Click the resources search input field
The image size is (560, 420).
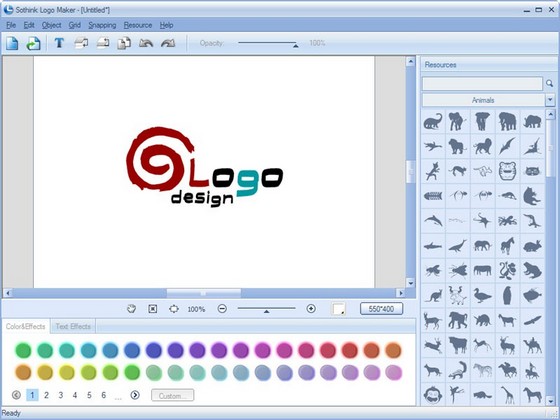click(482, 84)
